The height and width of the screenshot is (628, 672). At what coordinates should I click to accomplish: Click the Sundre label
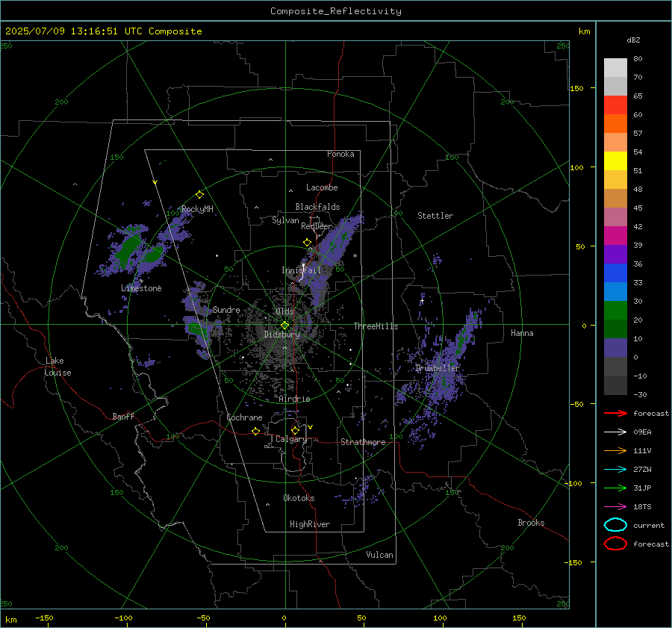pos(226,309)
